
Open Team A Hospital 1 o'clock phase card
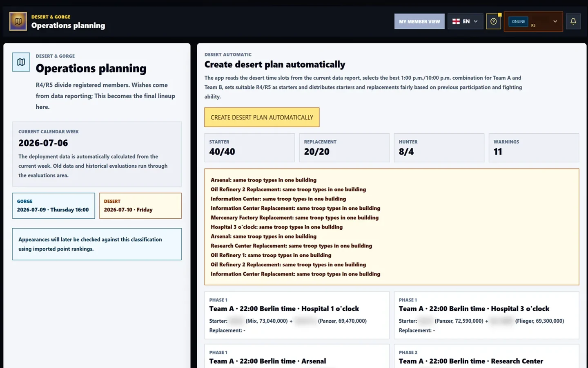(x=297, y=315)
